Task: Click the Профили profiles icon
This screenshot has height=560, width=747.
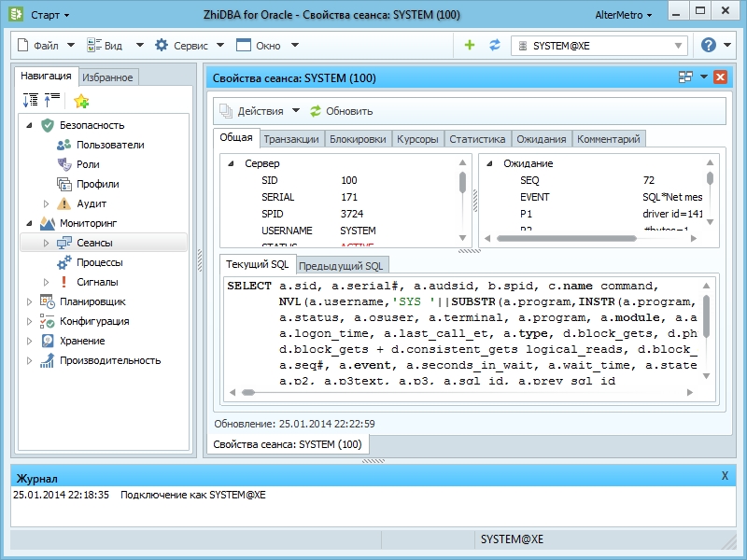Action: tap(64, 184)
